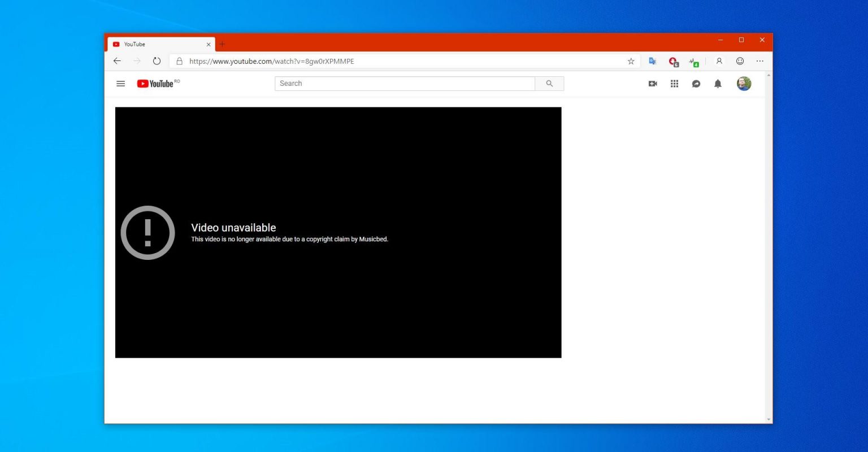Click the magnifier search button
The width and height of the screenshot is (868, 452).
coord(549,84)
